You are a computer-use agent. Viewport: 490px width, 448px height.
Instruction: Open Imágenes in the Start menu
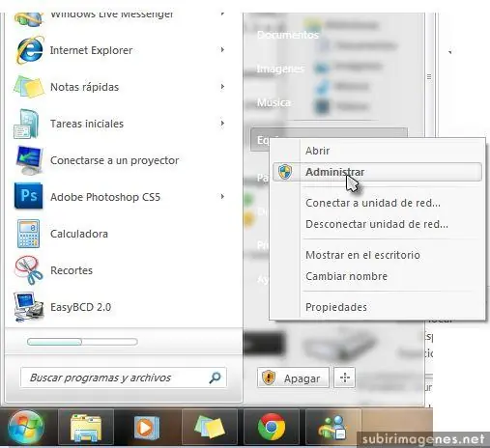280,69
